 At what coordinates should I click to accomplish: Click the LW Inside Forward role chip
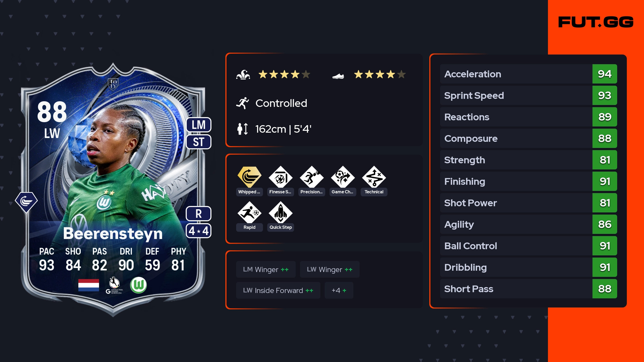278,290
